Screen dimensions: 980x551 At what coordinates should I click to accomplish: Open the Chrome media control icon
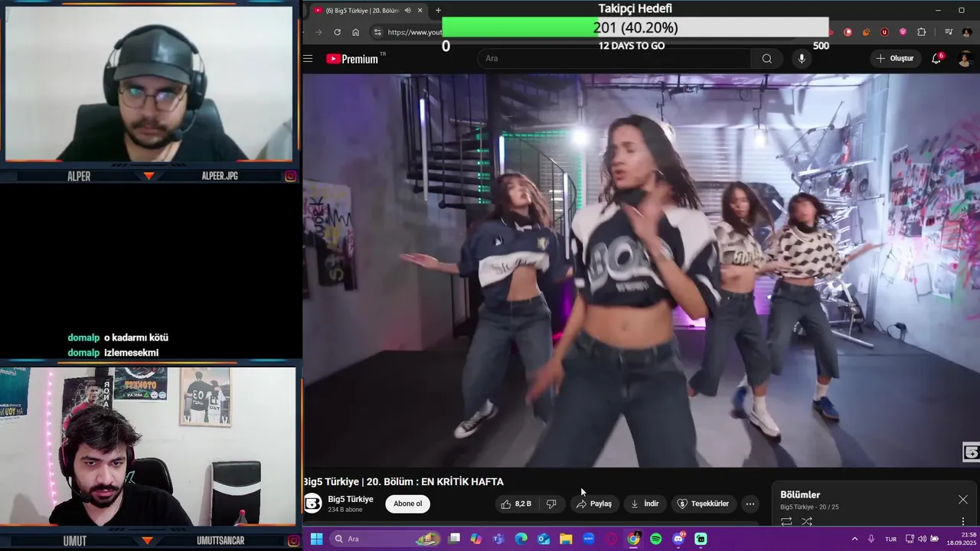coord(949,32)
